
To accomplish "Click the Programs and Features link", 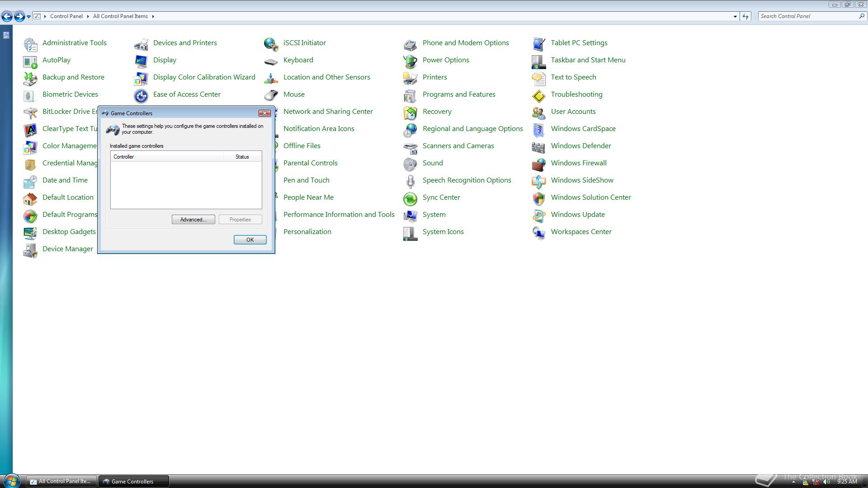I will 459,94.
